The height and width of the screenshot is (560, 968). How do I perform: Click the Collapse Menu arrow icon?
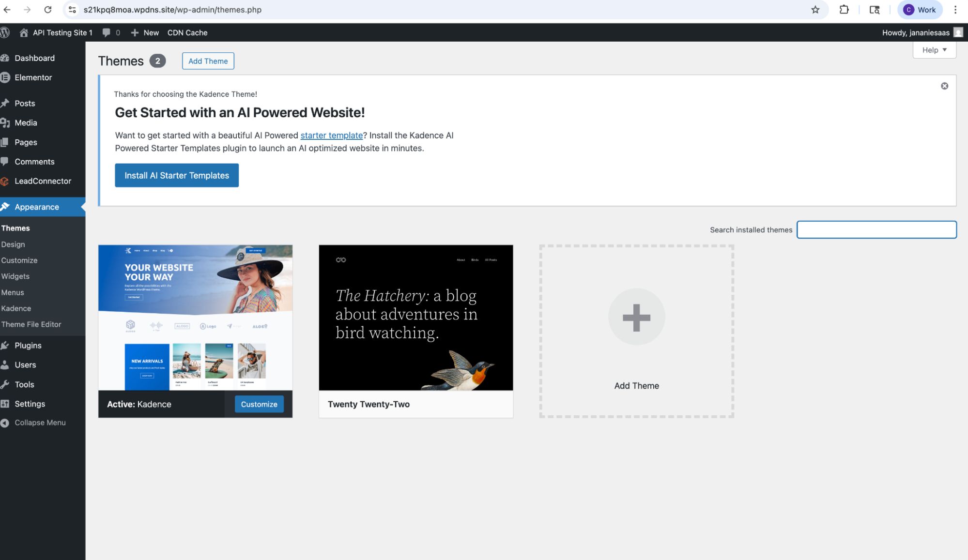click(x=5, y=423)
